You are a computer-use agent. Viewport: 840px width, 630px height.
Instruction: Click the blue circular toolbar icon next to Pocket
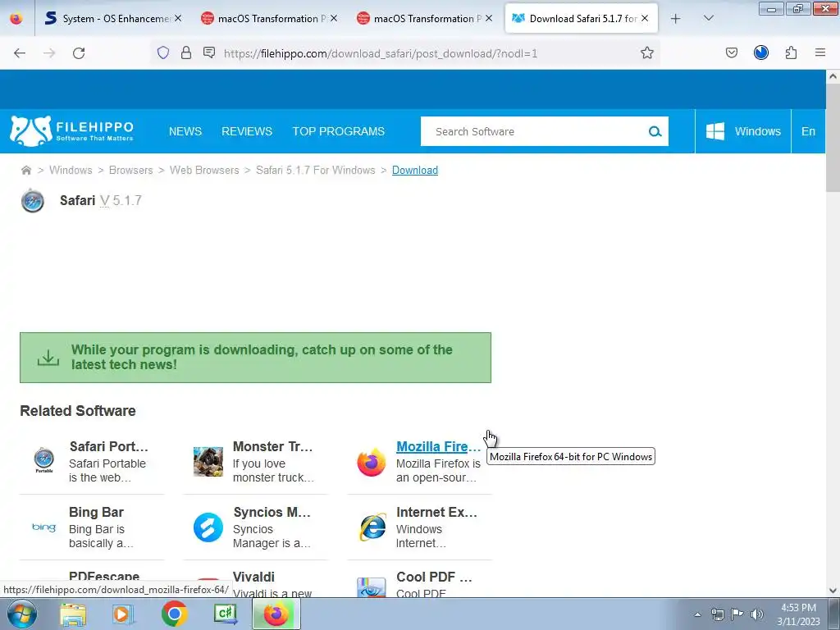click(761, 52)
